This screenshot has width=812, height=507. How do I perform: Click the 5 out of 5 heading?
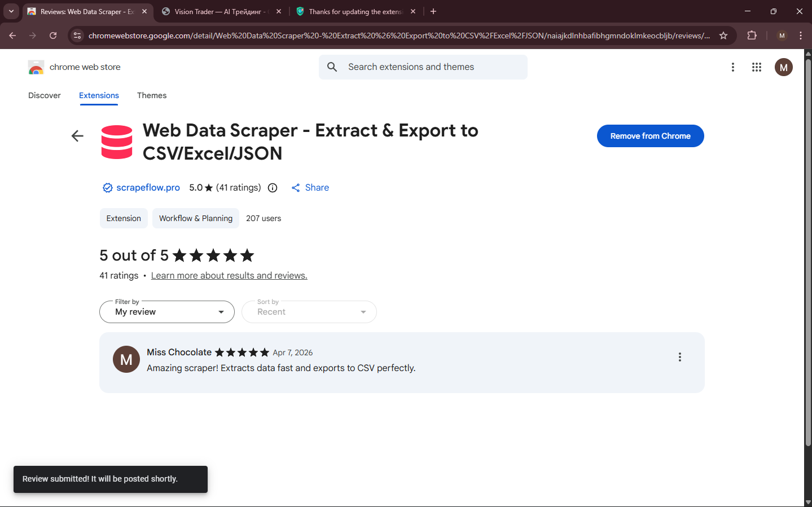coord(134,255)
